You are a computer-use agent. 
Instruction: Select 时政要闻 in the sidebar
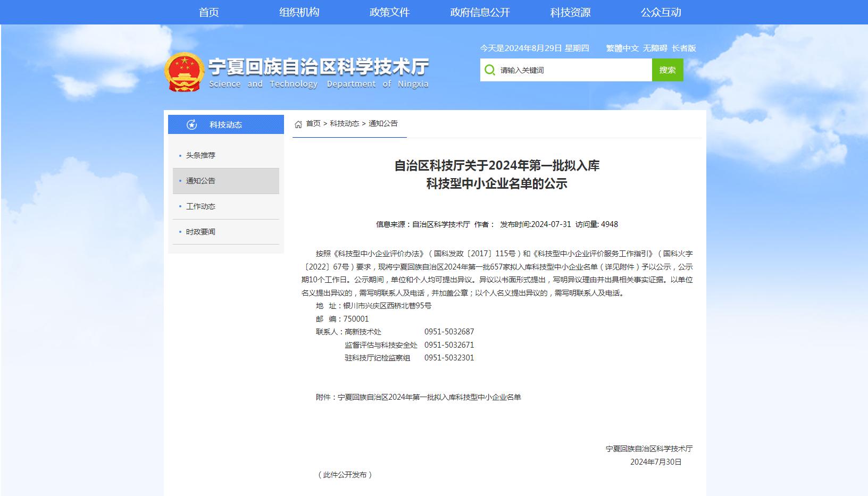[226, 232]
